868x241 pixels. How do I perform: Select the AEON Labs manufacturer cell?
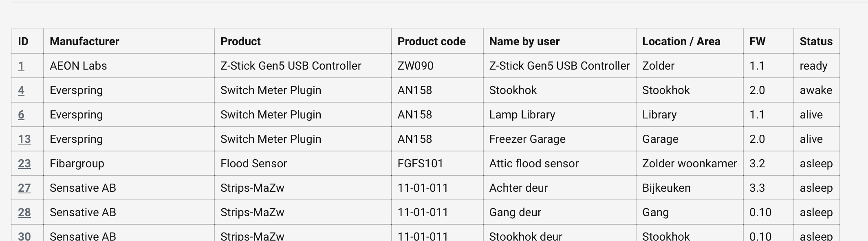pos(78,66)
